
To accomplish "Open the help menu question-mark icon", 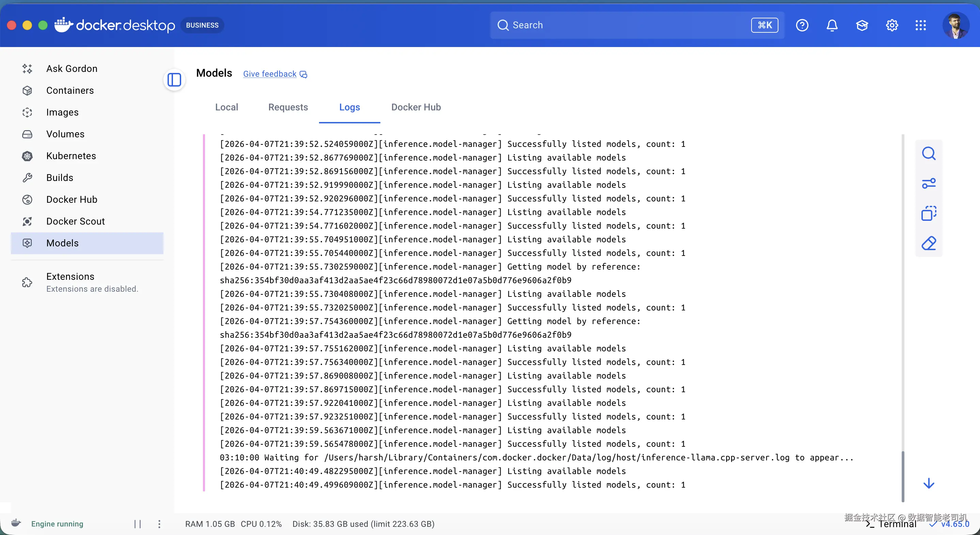I will click(802, 25).
